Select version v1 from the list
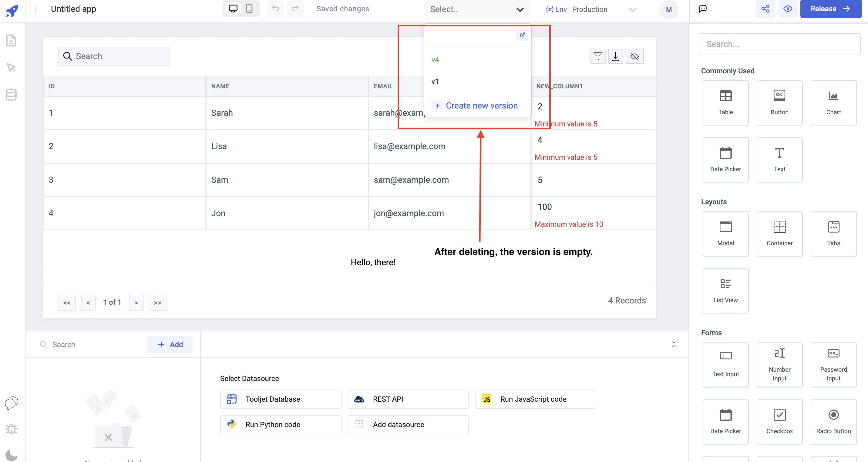The height and width of the screenshot is (462, 868). point(435,81)
